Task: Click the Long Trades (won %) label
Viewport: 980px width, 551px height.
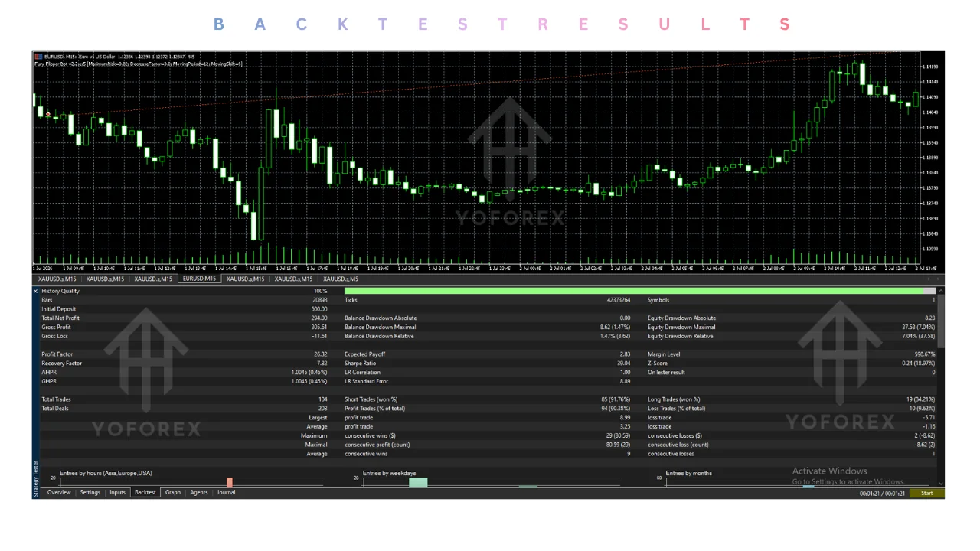Action: coord(674,399)
